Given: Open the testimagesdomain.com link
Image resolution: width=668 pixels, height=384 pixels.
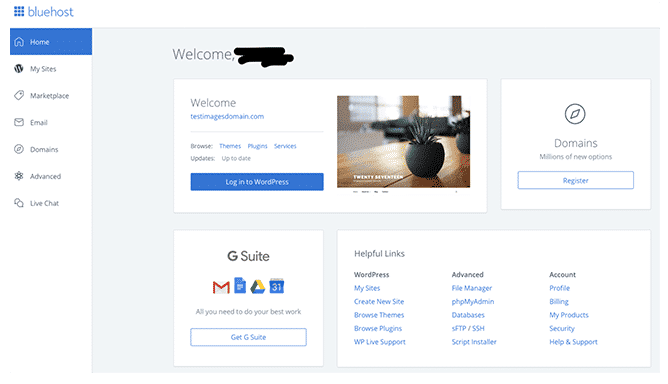Looking at the screenshot, I should point(227,116).
